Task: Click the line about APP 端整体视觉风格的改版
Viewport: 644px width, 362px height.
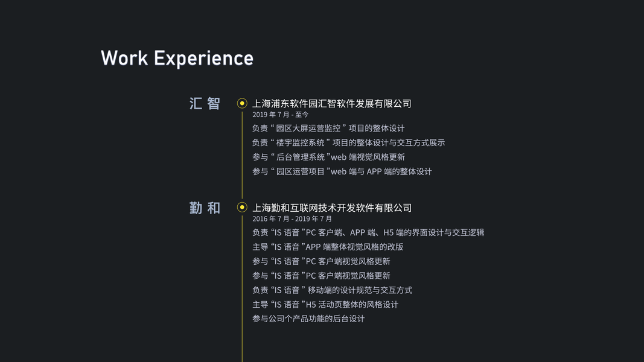Action: [327, 247]
